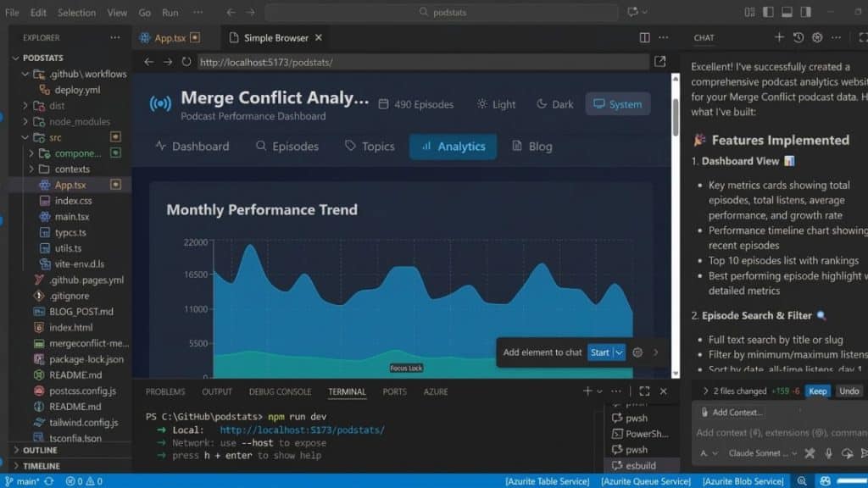This screenshot has height=488, width=868.
Task: Keep the chat file changes
Action: point(818,391)
